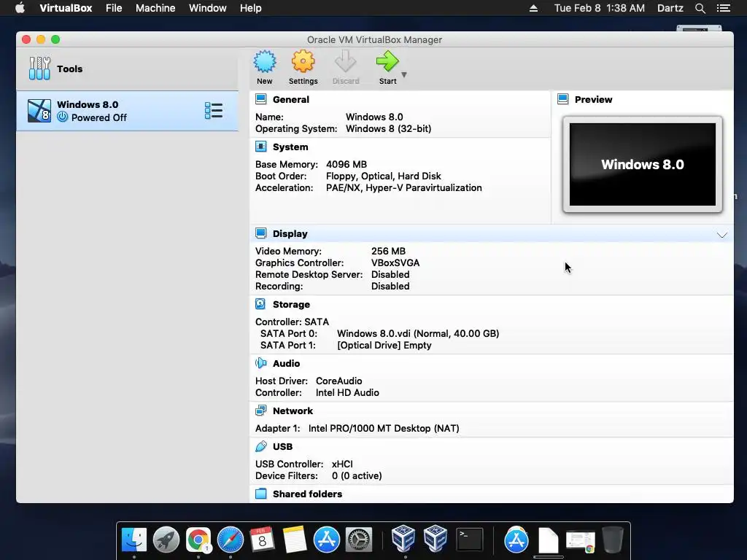This screenshot has height=560, width=747.
Task: Open Safari compass in the dock
Action: pos(230,540)
